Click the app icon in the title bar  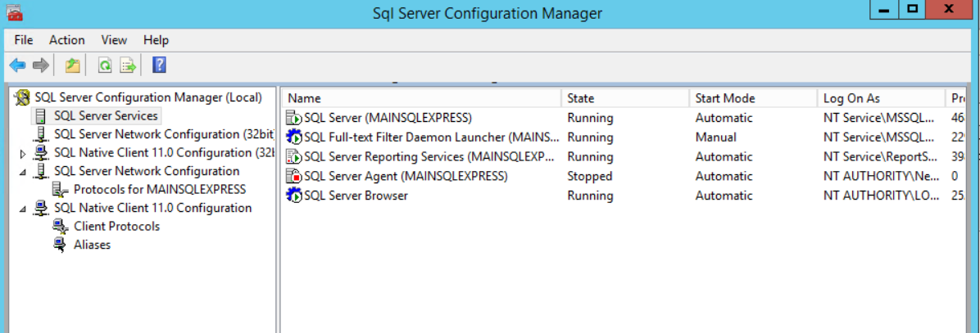click(15, 11)
